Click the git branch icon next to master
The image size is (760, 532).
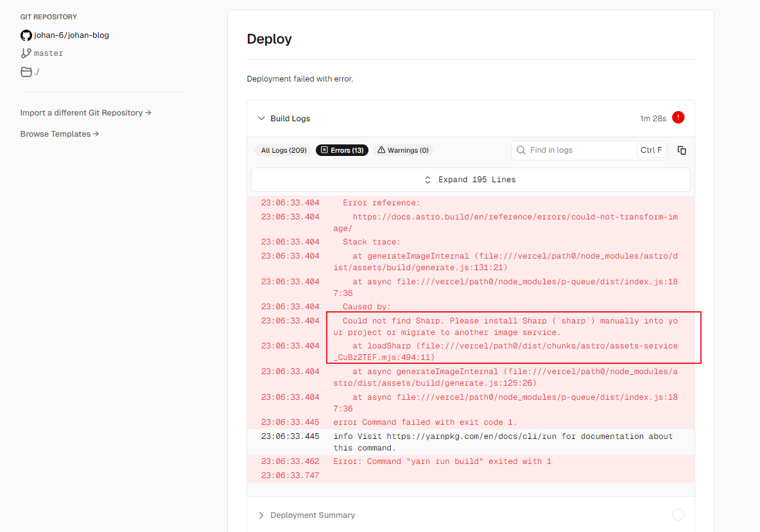26,53
